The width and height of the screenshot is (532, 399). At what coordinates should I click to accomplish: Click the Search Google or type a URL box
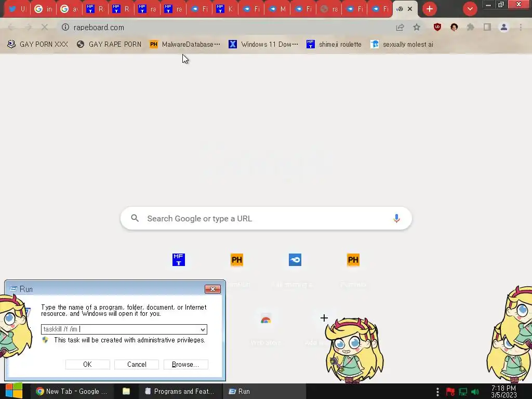click(x=266, y=218)
